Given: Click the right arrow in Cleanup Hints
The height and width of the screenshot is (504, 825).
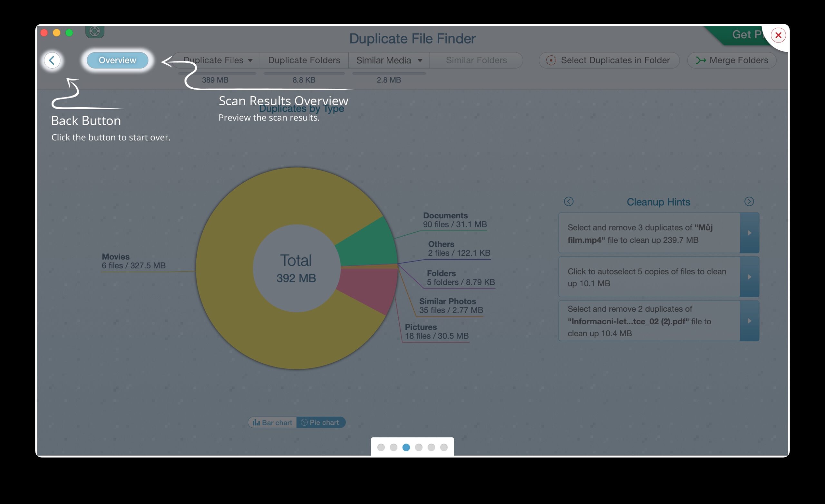Looking at the screenshot, I should pos(749,201).
